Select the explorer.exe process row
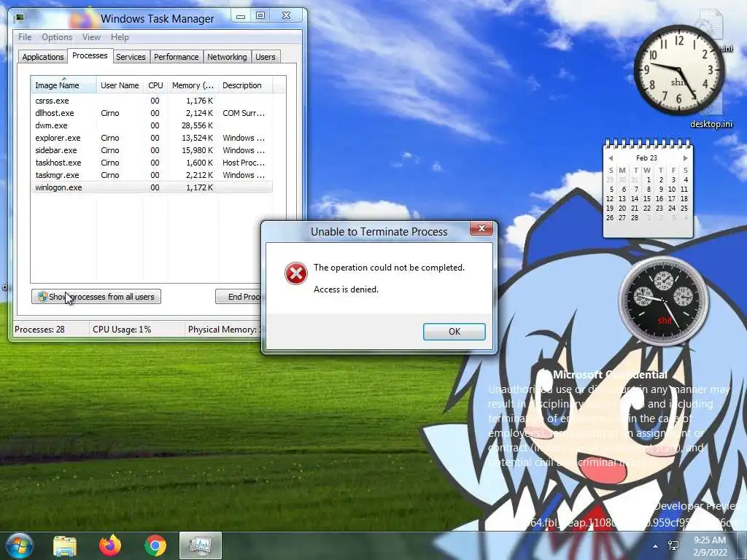Screen dimensions: 747x560 [x=152, y=138]
